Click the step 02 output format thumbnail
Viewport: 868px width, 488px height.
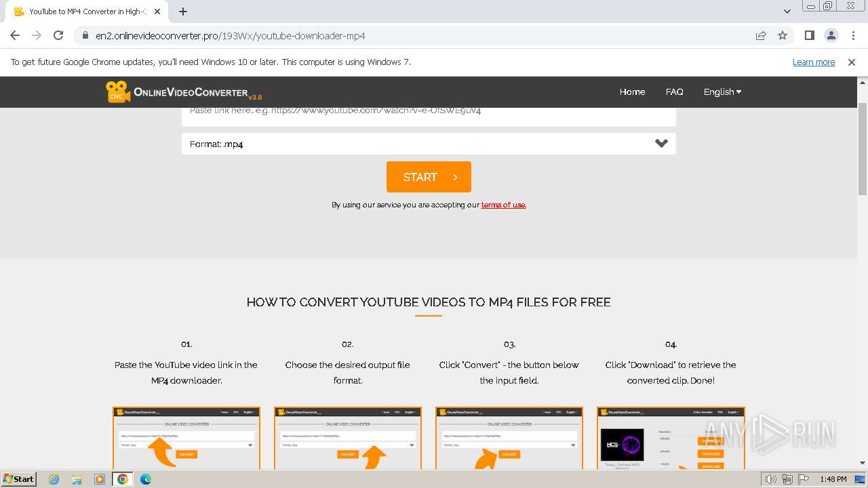click(348, 438)
